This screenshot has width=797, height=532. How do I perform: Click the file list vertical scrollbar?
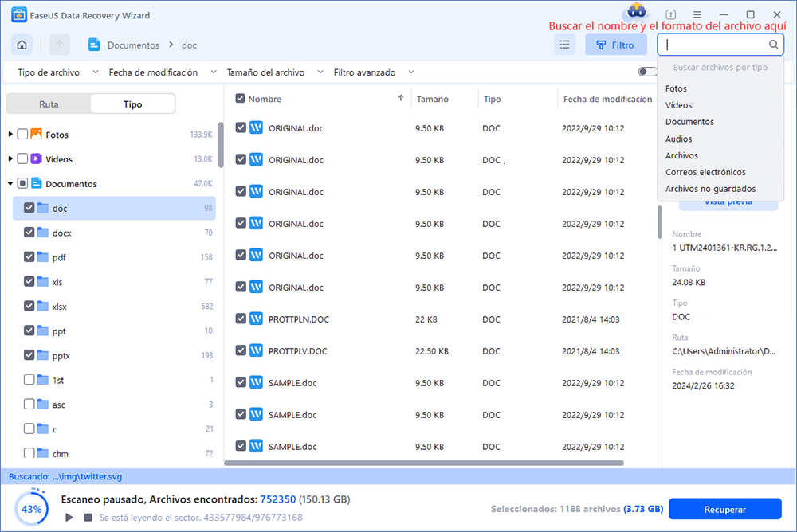[659, 222]
